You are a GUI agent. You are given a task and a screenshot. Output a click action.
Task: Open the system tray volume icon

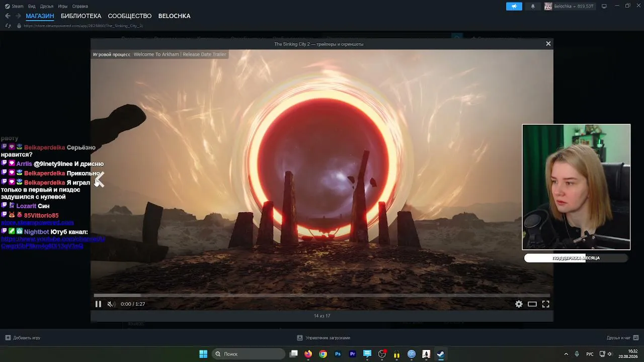point(610,354)
